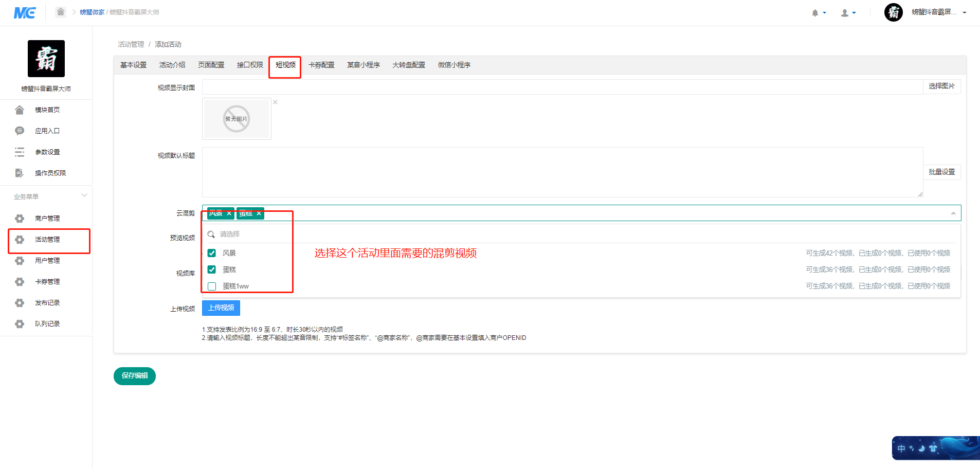Click the large 霸 module logo in sidebar
The width and height of the screenshot is (980, 469).
tap(46, 59)
